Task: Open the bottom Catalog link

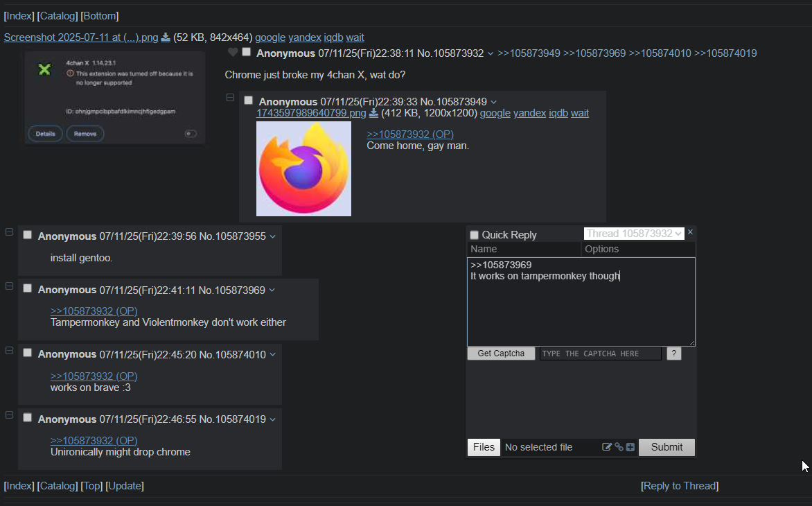Action: (x=58, y=486)
